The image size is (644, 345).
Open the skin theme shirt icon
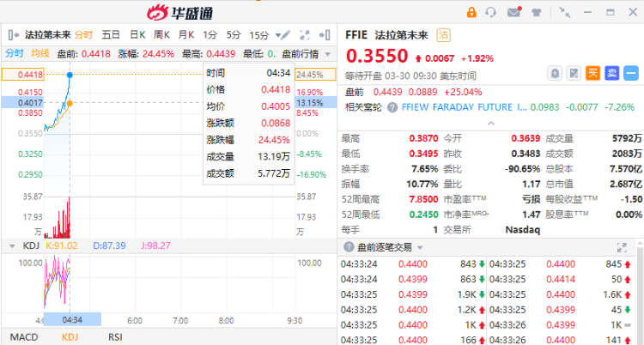pyautogui.click(x=537, y=12)
